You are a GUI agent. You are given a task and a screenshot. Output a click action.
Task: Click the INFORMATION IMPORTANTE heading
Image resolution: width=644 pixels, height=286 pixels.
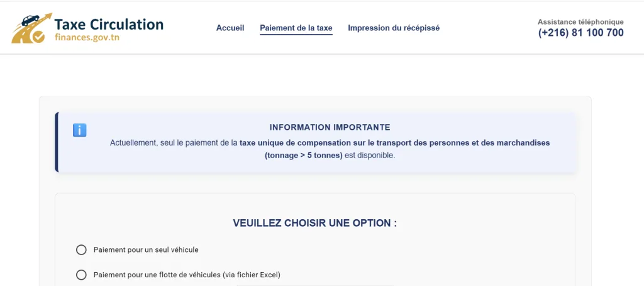tap(330, 127)
